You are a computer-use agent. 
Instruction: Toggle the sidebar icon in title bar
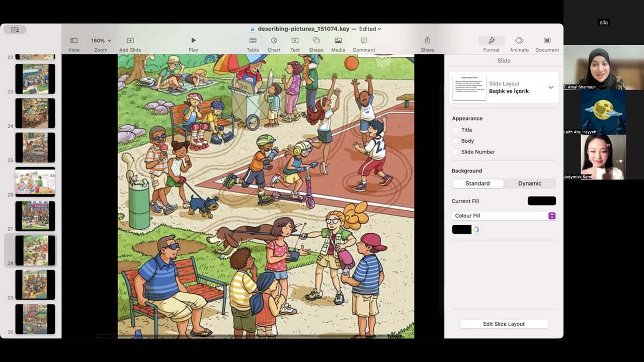[x=15, y=30]
